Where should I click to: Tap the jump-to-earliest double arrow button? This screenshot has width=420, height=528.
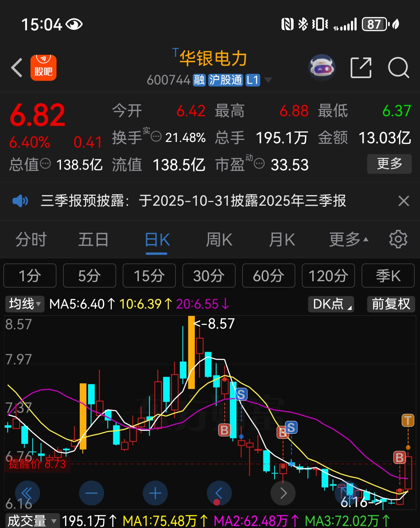pos(27,493)
